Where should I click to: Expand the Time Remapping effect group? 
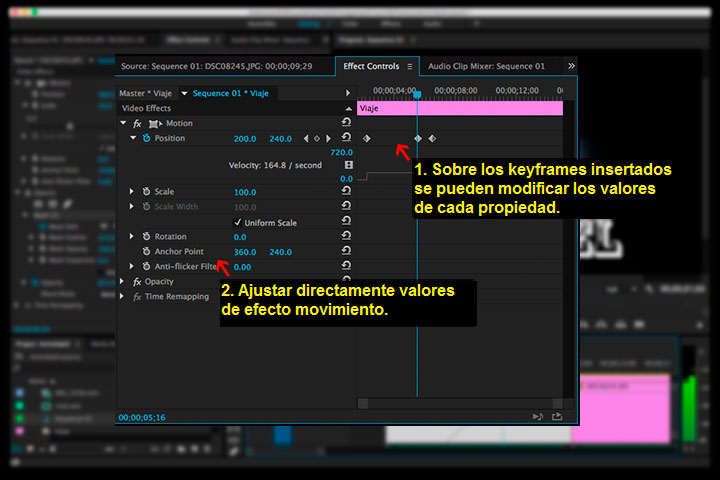[x=122, y=296]
